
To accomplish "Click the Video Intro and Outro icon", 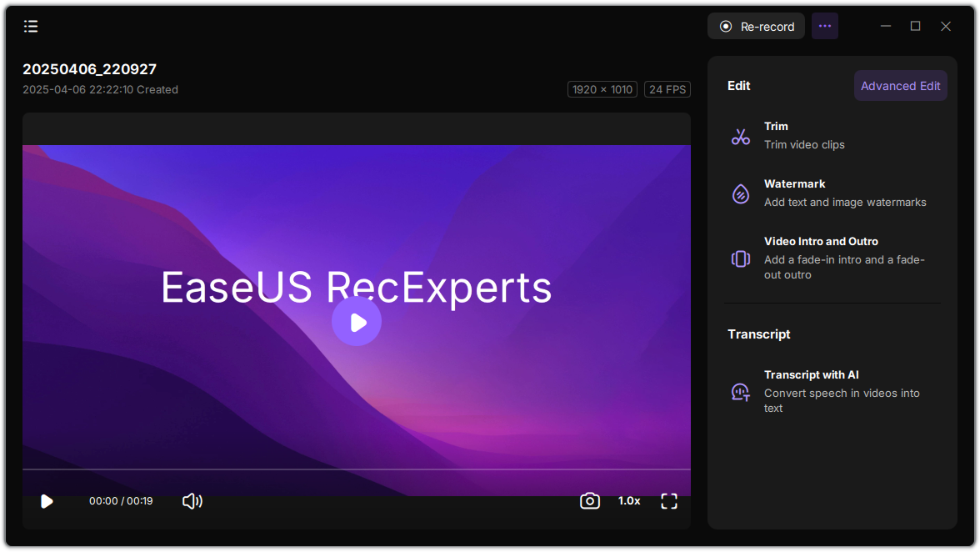I will tap(741, 258).
